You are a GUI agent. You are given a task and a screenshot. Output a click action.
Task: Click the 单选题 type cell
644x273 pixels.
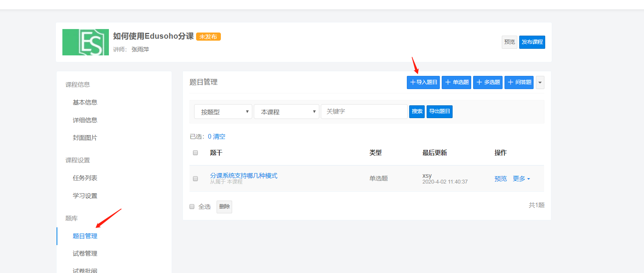(379, 179)
